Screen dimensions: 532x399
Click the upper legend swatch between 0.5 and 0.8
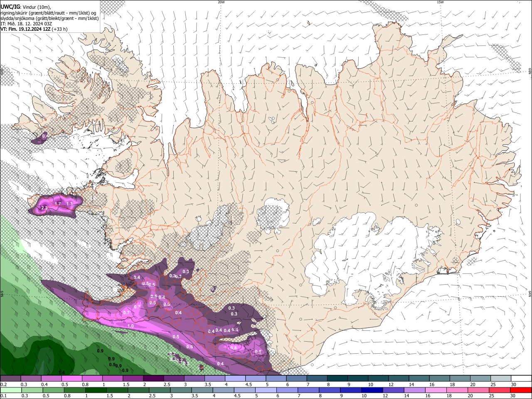71,379
